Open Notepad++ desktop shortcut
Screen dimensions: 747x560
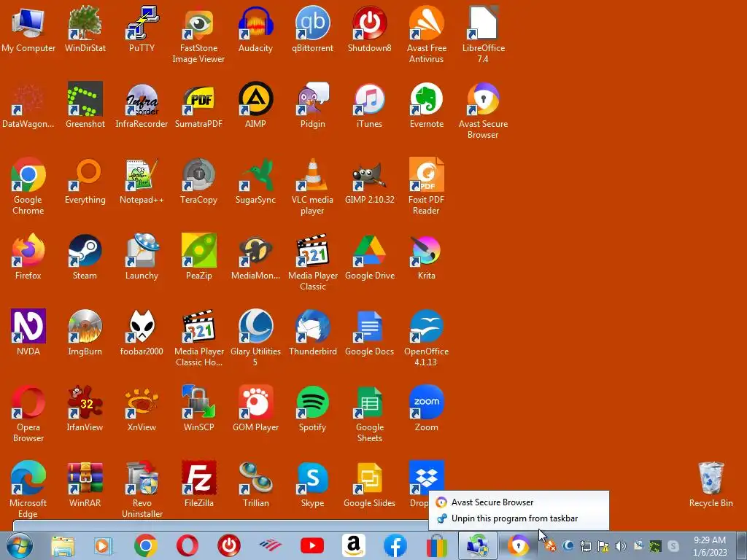click(142, 181)
